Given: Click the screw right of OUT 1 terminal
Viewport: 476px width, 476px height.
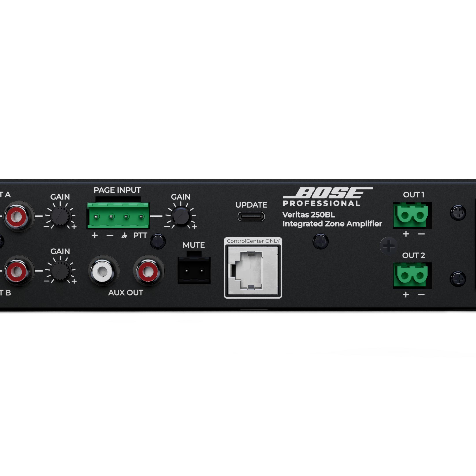Looking at the screenshot, I should 458,212.
